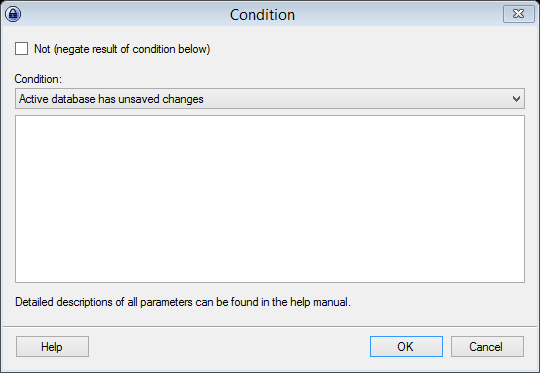Click the KeePass lock icon in title bar
This screenshot has height=373, width=540.
(x=13, y=14)
